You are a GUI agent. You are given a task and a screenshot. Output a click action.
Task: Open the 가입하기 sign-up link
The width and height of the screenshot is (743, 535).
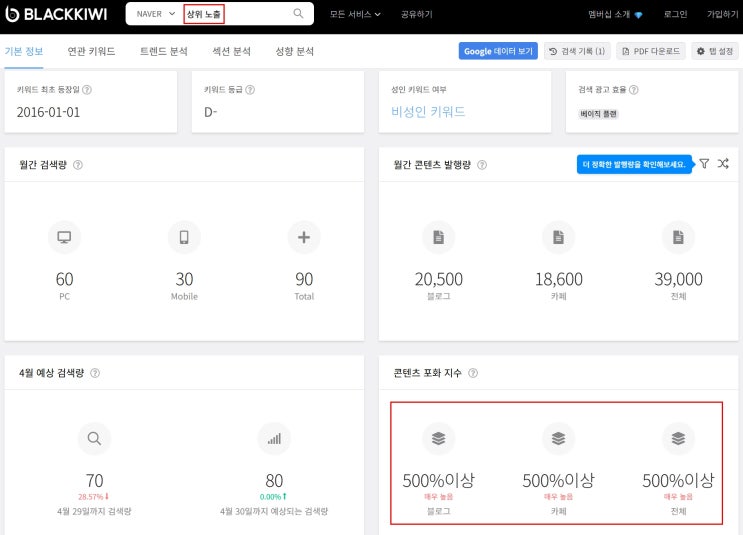723,14
